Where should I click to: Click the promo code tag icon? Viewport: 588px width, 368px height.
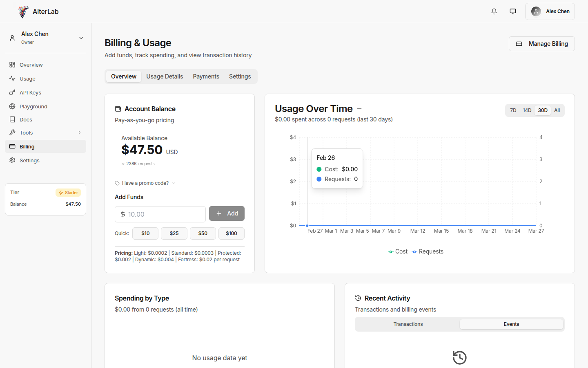(x=117, y=183)
